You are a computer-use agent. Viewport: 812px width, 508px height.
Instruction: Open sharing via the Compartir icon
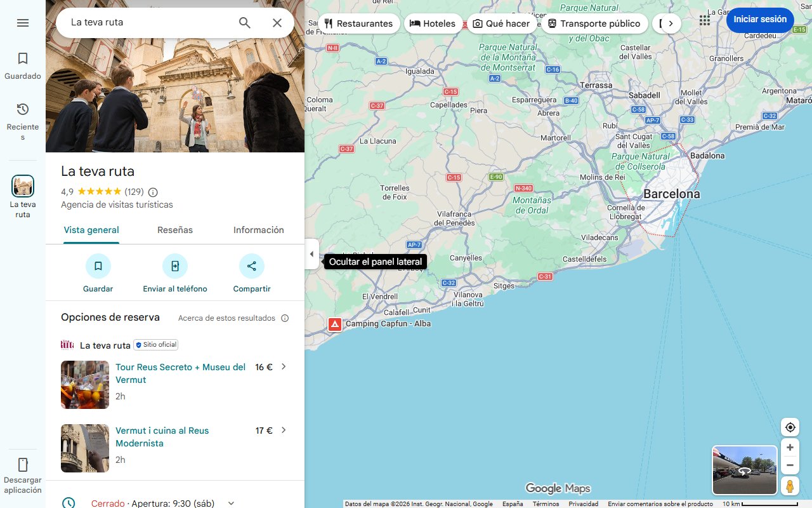coord(251,266)
